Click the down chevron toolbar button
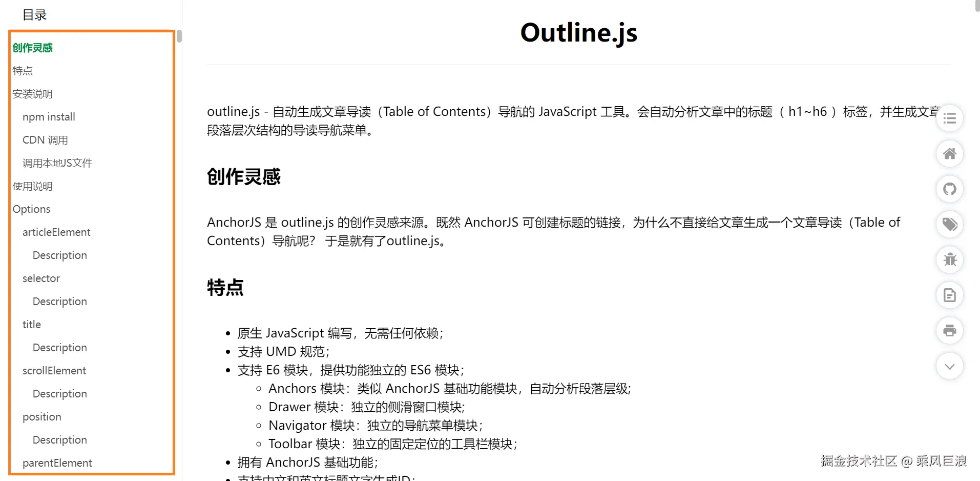 [x=949, y=366]
